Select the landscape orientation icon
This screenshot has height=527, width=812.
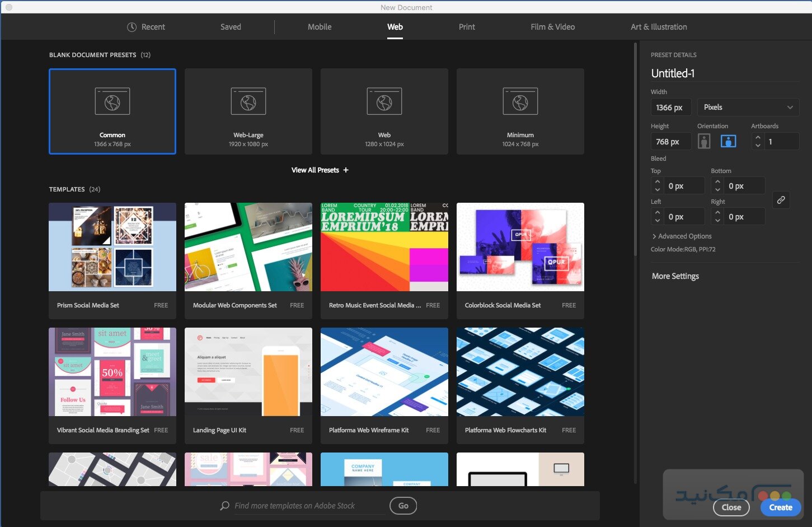[728, 141]
